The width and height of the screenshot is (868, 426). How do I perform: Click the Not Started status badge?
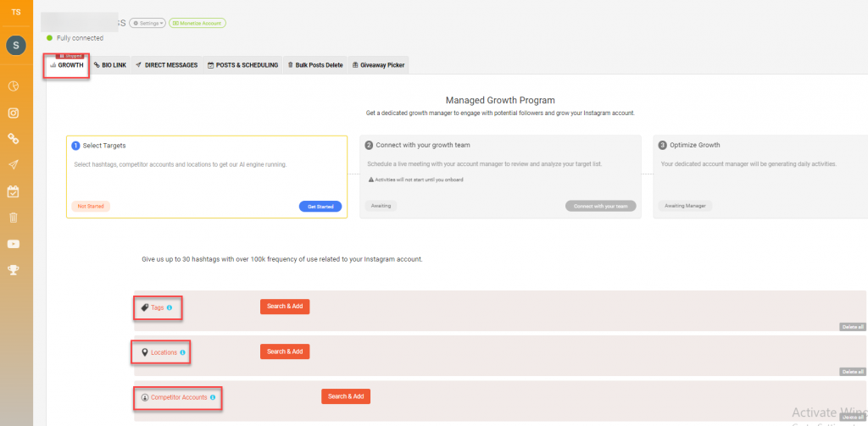click(91, 207)
